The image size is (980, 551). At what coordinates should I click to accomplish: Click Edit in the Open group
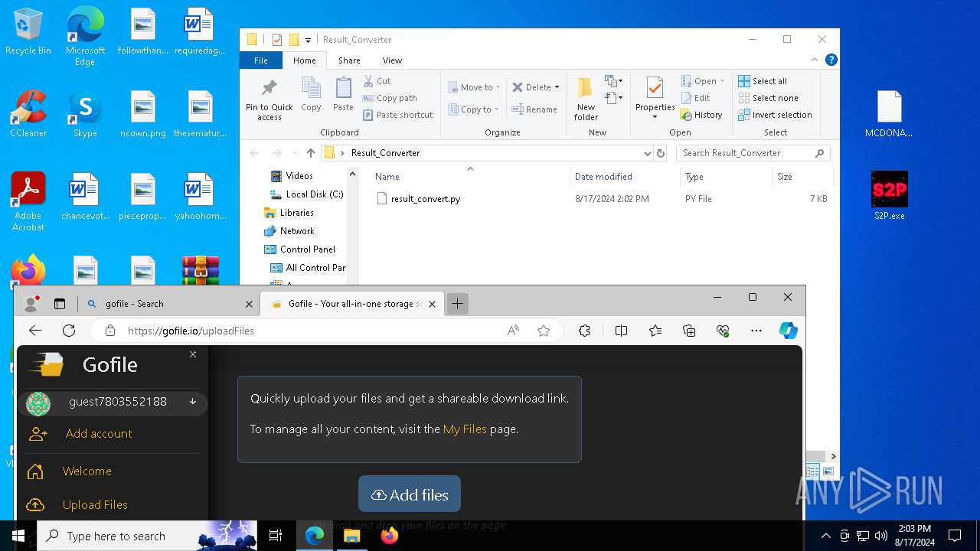click(x=695, y=98)
